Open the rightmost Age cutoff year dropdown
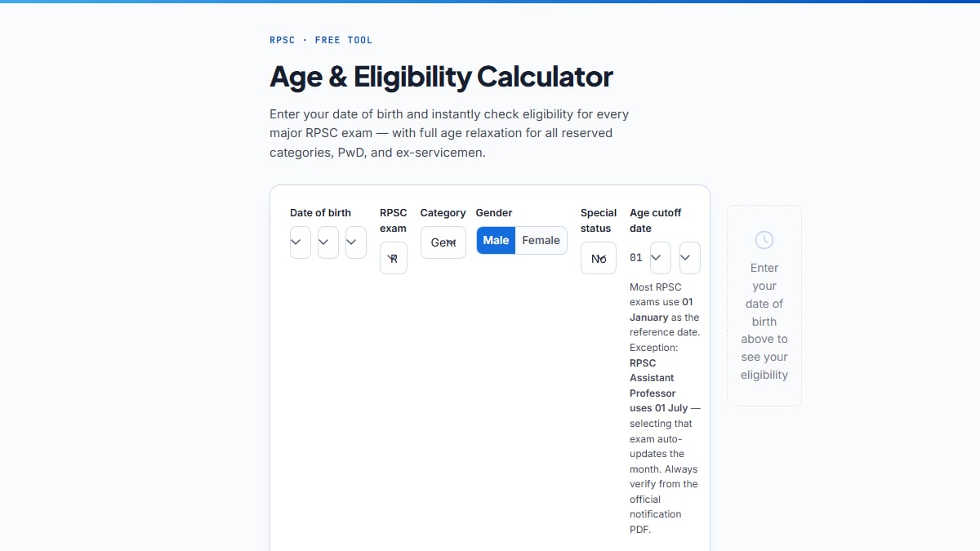The width and height of the screenshot is (980, 551). point(690,258)
